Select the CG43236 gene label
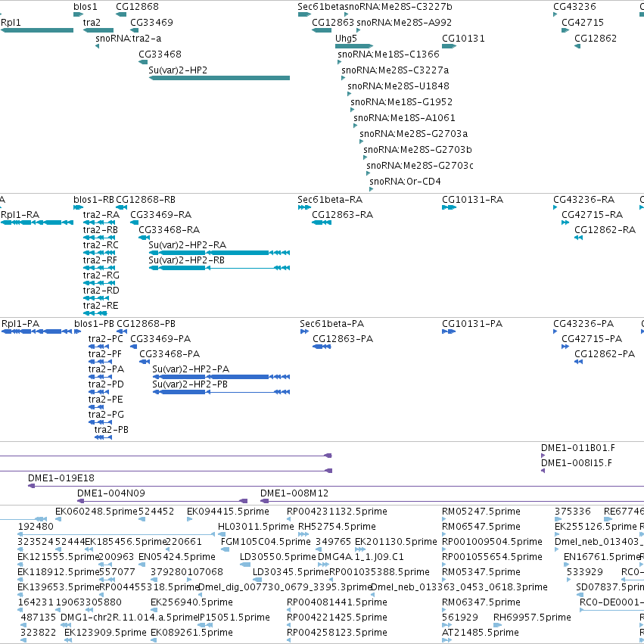The image size is (644, 644). click(574, 7)
